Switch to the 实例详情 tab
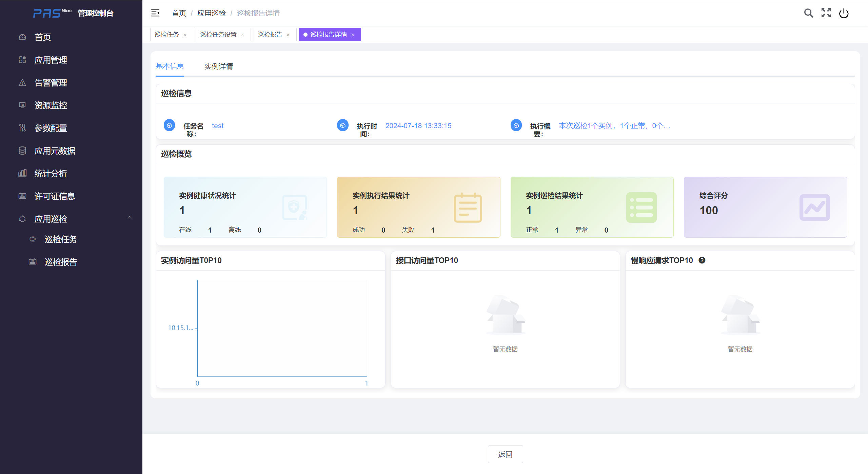 (218, 66)
